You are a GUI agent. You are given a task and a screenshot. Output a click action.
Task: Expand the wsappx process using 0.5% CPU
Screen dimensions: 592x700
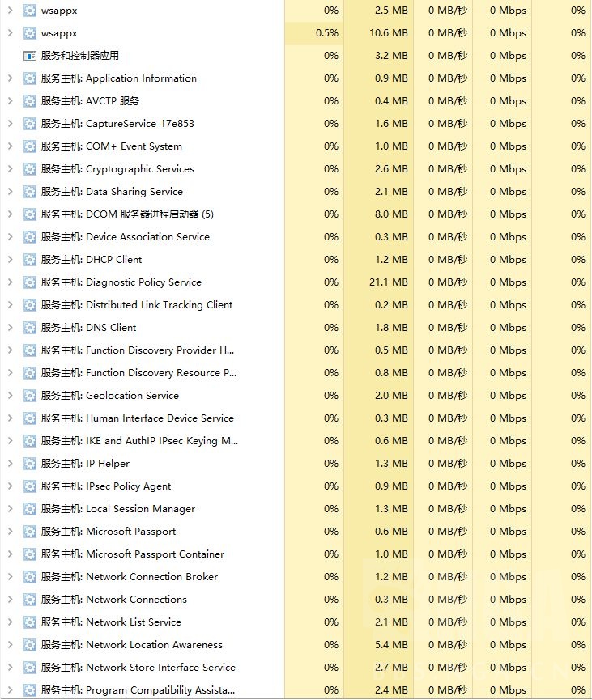click(x=10, y=33)
